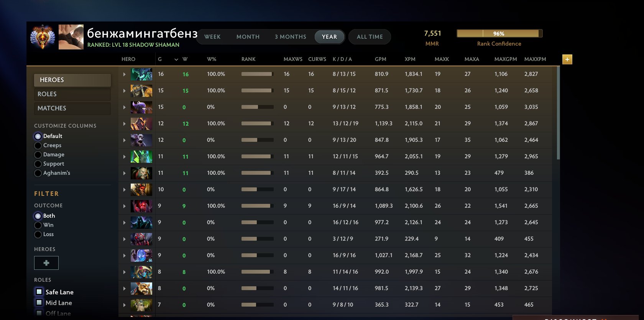Expand the first hero row arrow

click(x=124, y=74)
